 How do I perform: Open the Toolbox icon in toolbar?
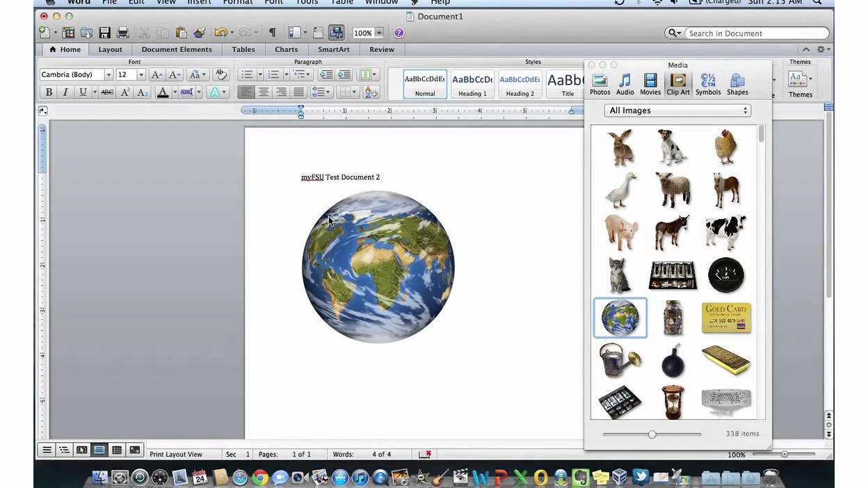[318, 33]
